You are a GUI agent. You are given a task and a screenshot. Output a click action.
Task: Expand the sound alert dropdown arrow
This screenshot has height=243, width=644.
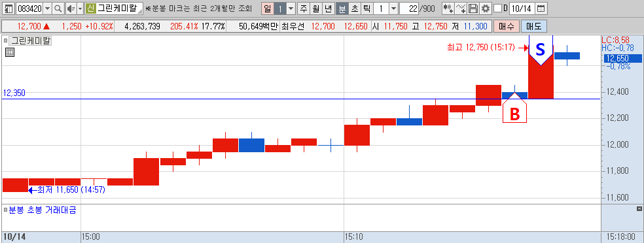80,8
